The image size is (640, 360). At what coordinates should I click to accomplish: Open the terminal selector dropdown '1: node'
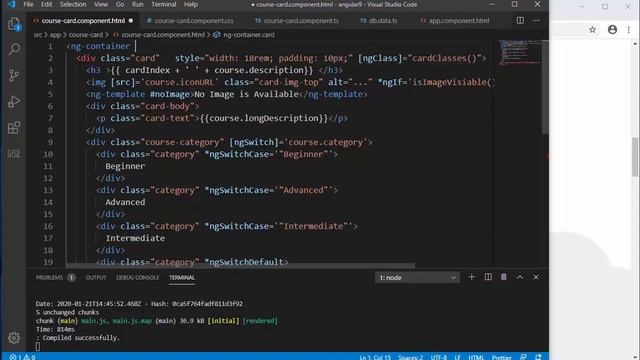tap(417, 278)
